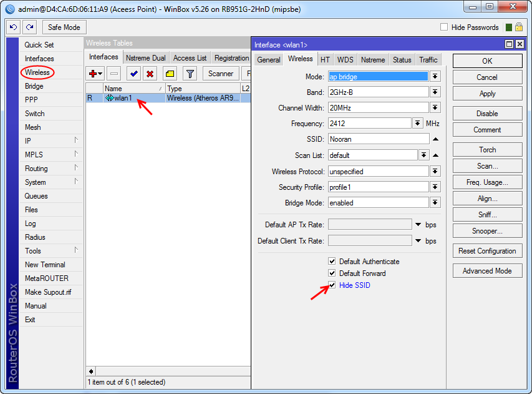Viewport: 532px width, 394px height.
Task: Click the OK button
Action: 487,61
